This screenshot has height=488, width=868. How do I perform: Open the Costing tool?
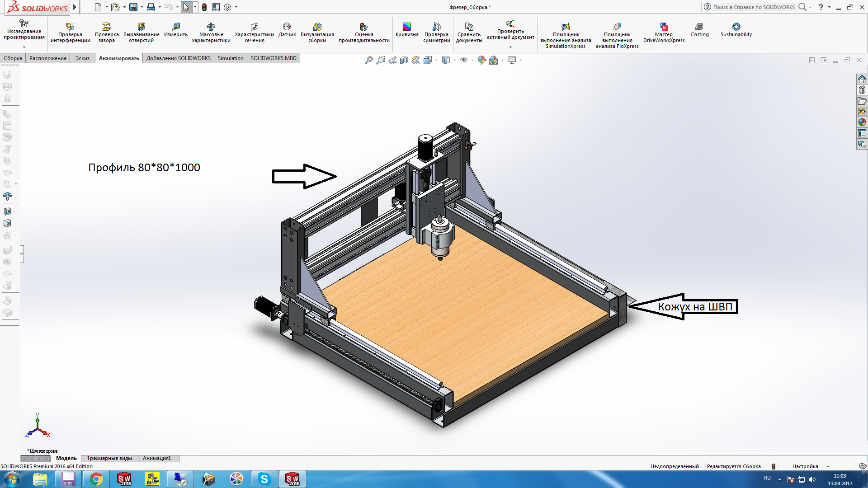click(x=699, y=30)
